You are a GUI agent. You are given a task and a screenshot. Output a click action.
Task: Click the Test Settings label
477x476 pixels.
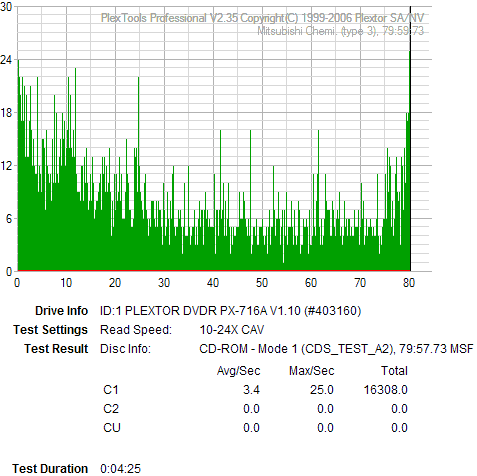[50, 330]
